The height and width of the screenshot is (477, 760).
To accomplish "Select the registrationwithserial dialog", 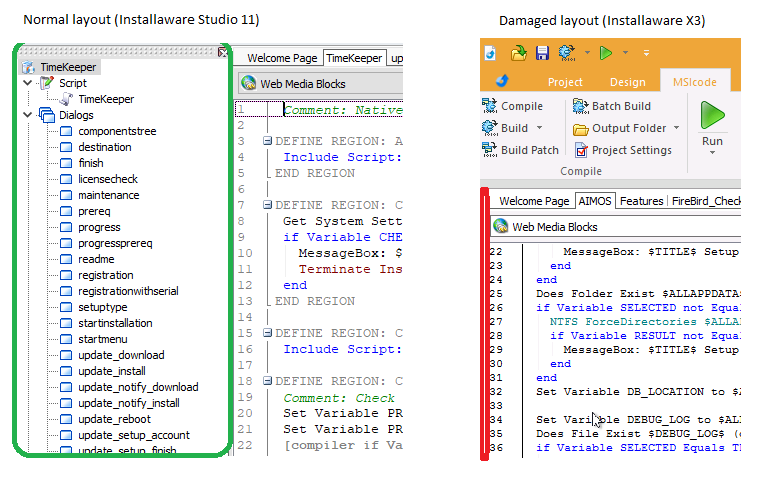I will tap(128, 291).
